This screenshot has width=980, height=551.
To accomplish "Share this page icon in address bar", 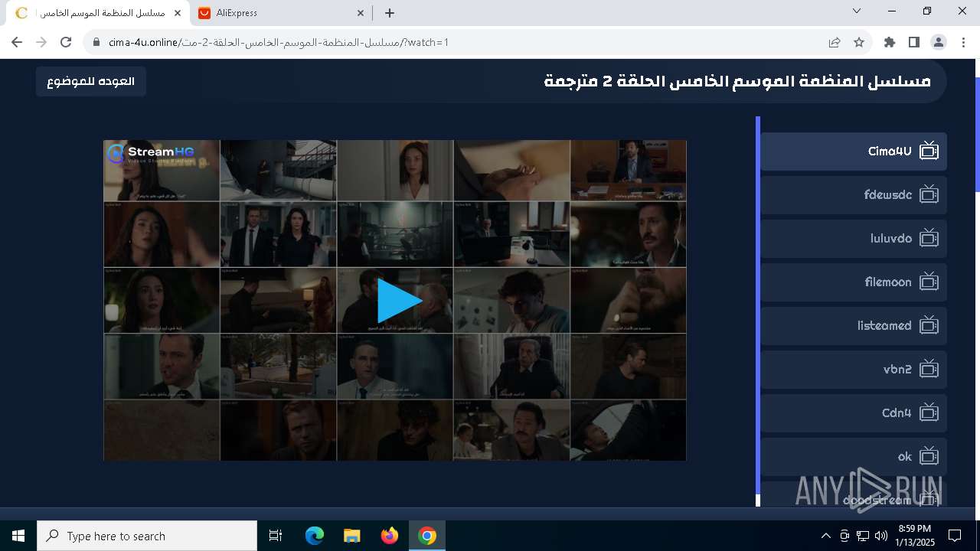I will coord(835,42).
